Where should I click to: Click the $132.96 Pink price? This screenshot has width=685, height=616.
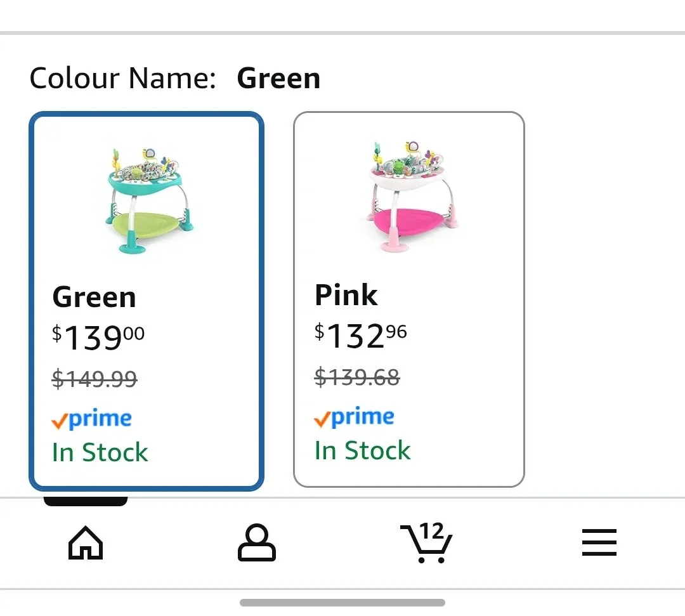pos(361,336)
